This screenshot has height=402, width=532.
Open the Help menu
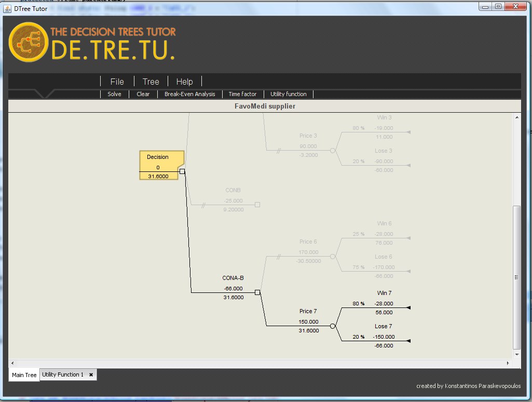coord(184,82)
